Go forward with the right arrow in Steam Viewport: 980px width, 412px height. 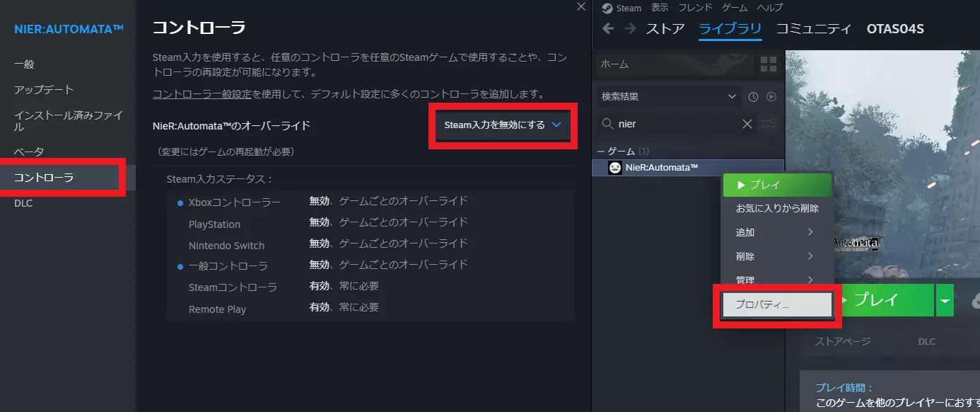pos(631,29)
